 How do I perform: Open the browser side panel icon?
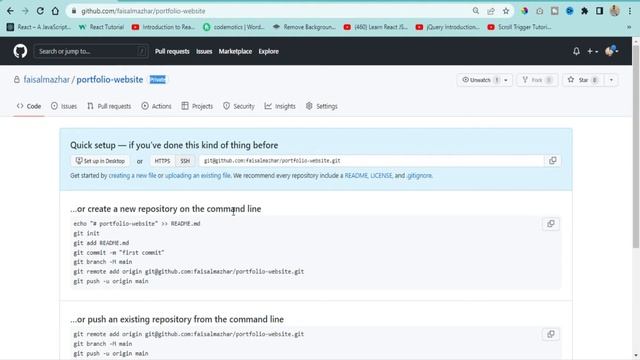point(599,11)
